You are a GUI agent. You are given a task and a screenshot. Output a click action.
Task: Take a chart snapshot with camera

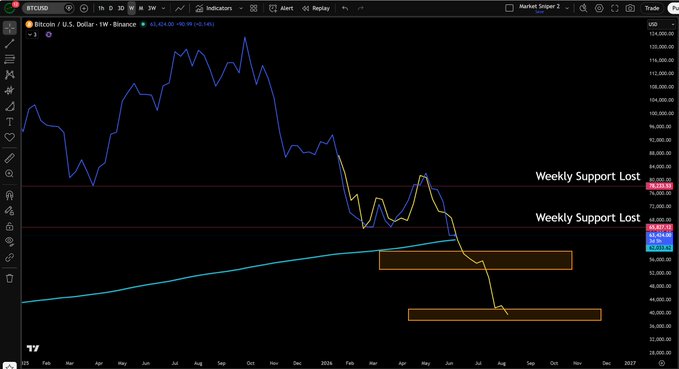pos(630,8)
